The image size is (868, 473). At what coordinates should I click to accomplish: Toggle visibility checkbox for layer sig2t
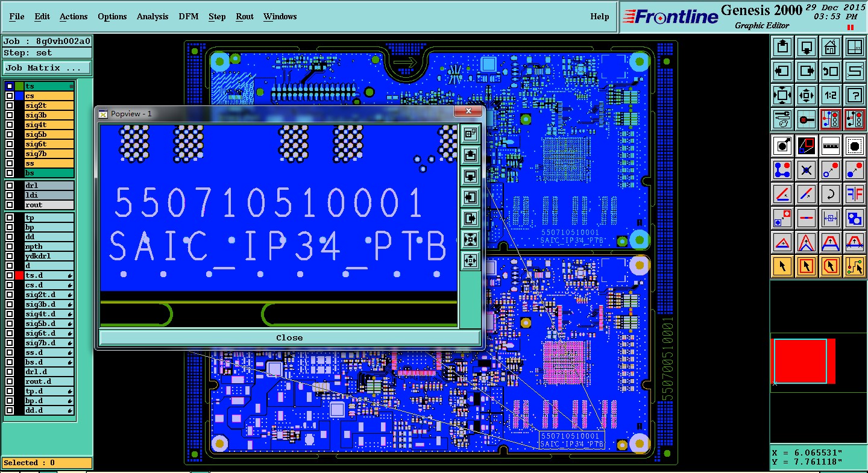(x=10, y=105)
